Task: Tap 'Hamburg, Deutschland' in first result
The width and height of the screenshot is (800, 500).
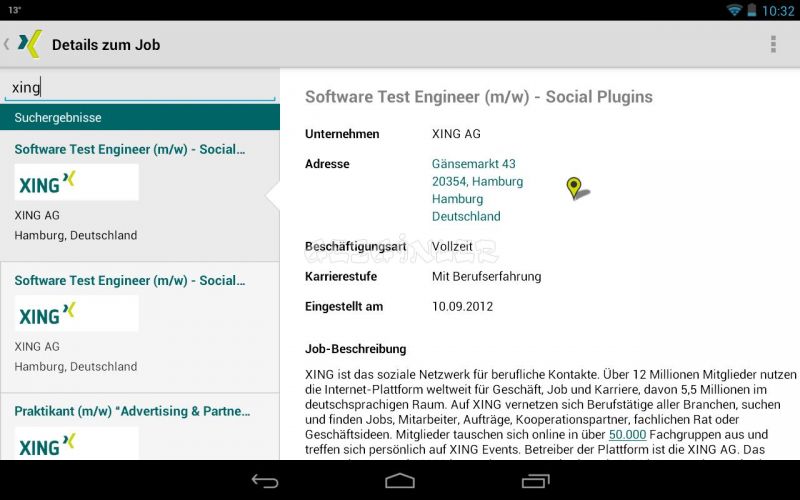Action: point(76,236)
